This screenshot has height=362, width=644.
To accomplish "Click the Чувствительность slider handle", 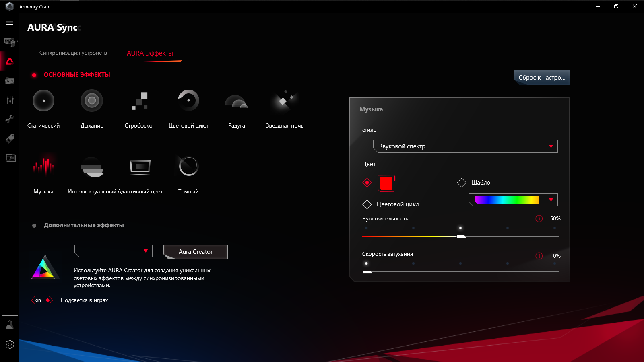I will point(461,237).
